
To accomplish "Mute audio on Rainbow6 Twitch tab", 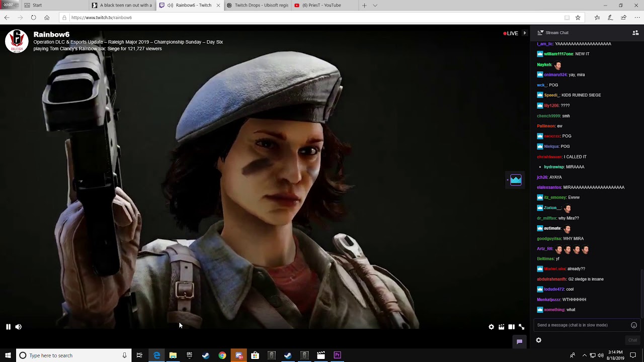I will pos(170,6).
